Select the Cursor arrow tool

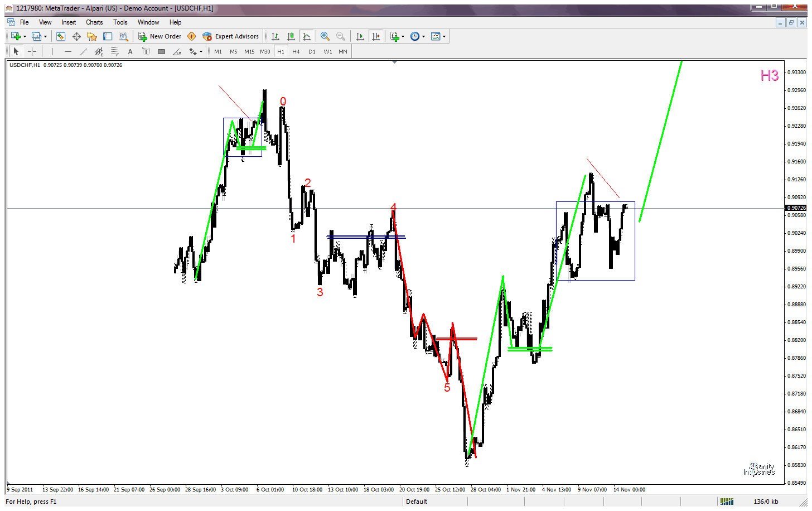point(16,51)
